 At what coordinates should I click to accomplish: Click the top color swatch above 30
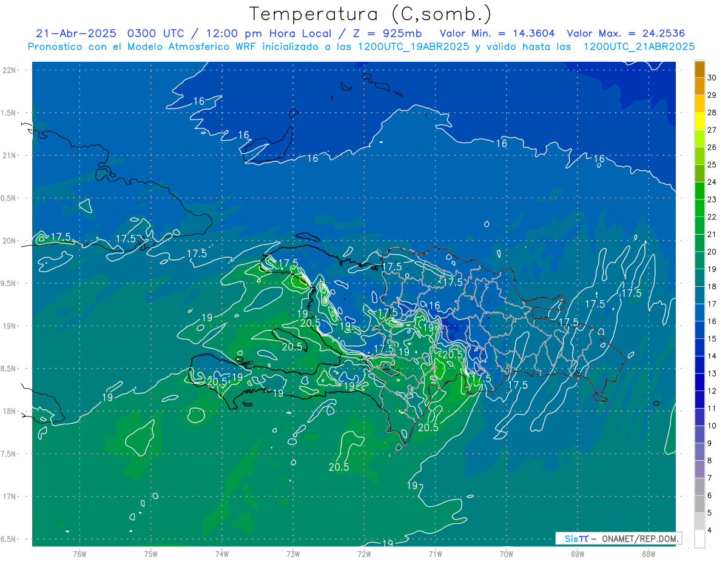tap(699, 70)
